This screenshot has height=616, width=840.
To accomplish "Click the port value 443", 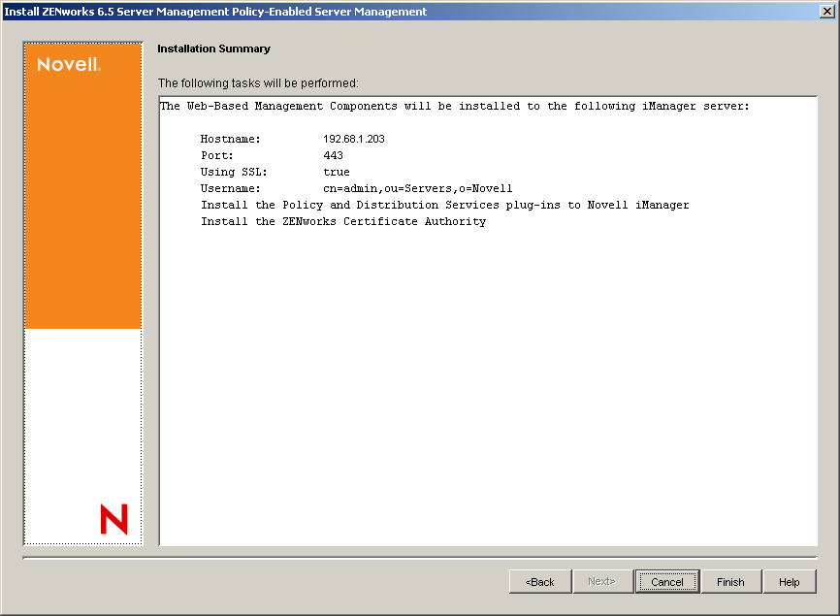I will pos(333,155).
